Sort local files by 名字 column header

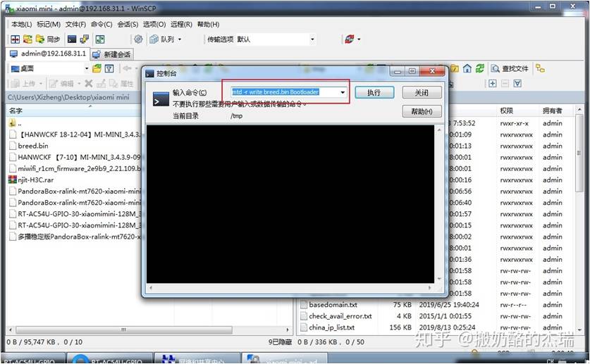(16, 111)
